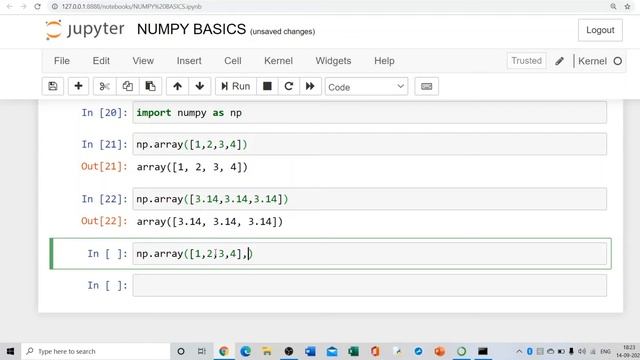
Task: Open Microsoft Edge from the taskbar
Action: pos(245,351)
